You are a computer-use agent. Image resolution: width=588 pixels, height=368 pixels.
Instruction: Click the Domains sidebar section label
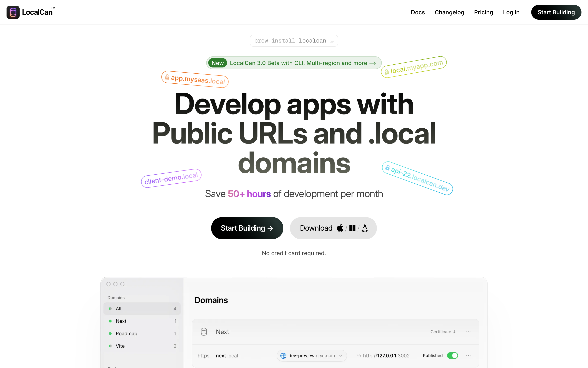point(116,298)
